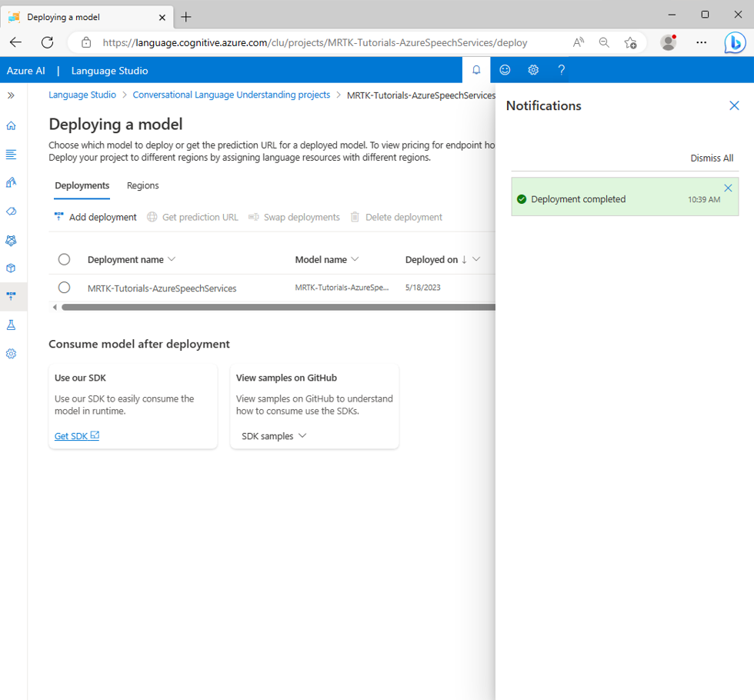
Task: Go to Language Studio breadcrumb
Action: coord(82,95)
